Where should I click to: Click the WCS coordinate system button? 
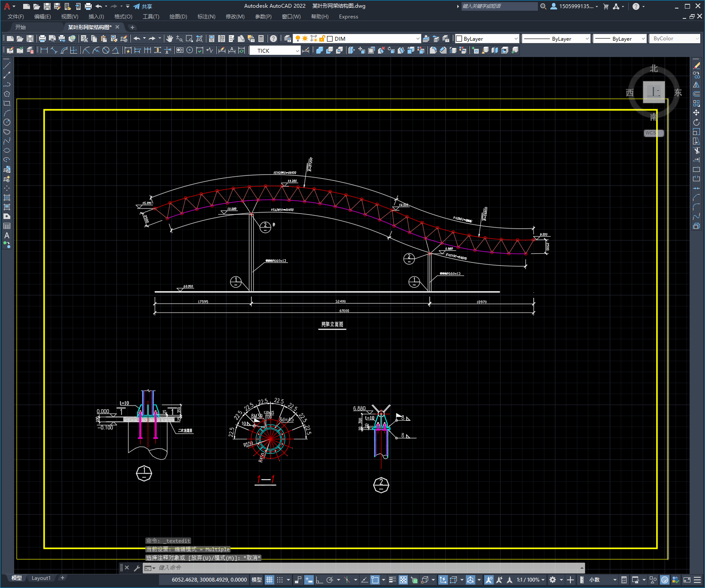654,133
